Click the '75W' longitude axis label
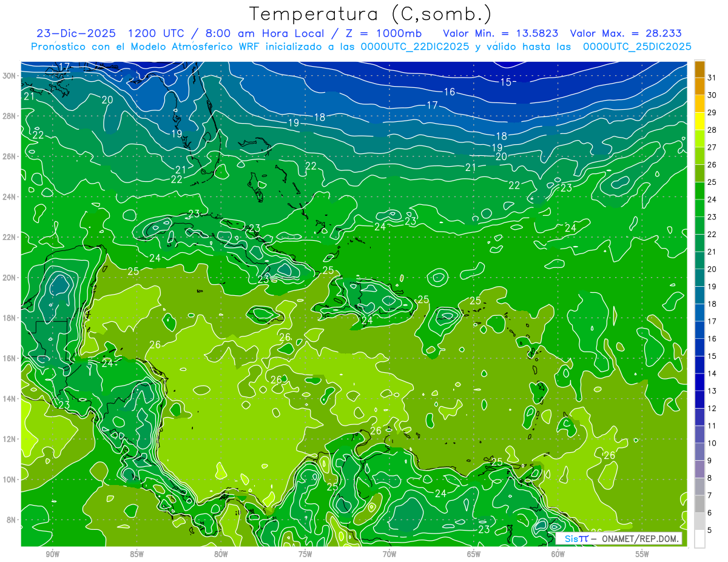The height and width of the screenshot is (562, 728). tap(305, 554)
